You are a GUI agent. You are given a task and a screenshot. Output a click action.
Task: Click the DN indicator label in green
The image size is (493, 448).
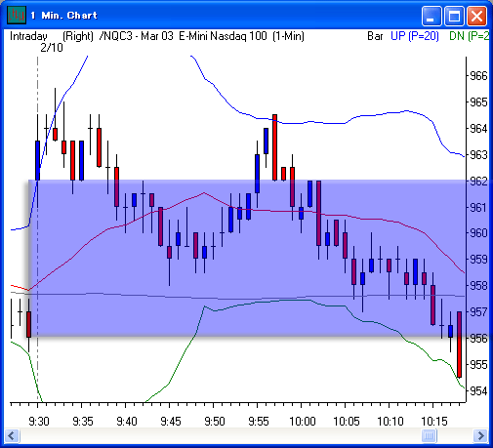click(x=469, y=36)
